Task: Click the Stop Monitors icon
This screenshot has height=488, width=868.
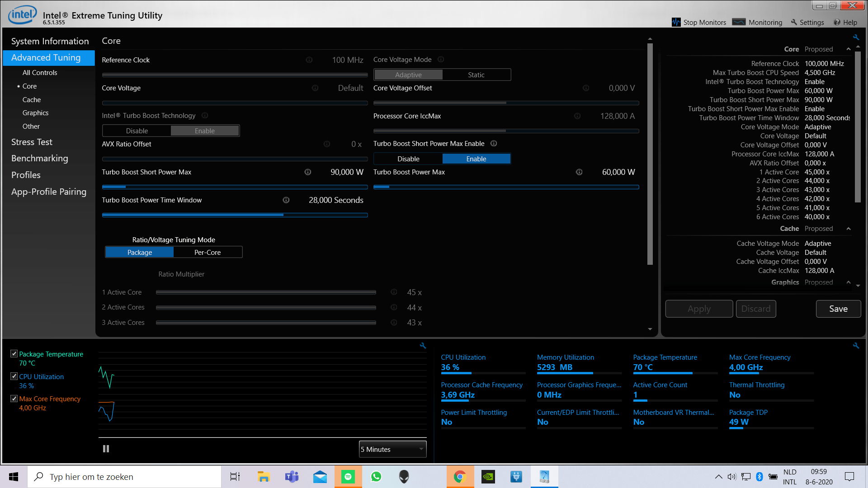Action: 676,21
